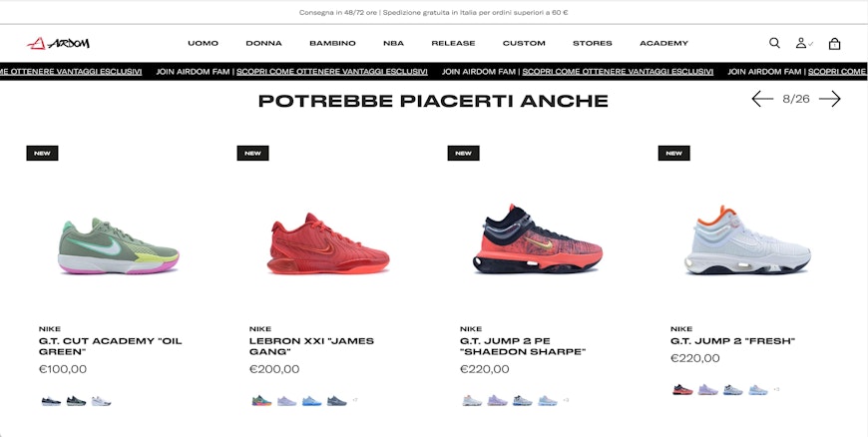Open G.T. Cut Academy "Oil Green" product title

pos(110,346)
